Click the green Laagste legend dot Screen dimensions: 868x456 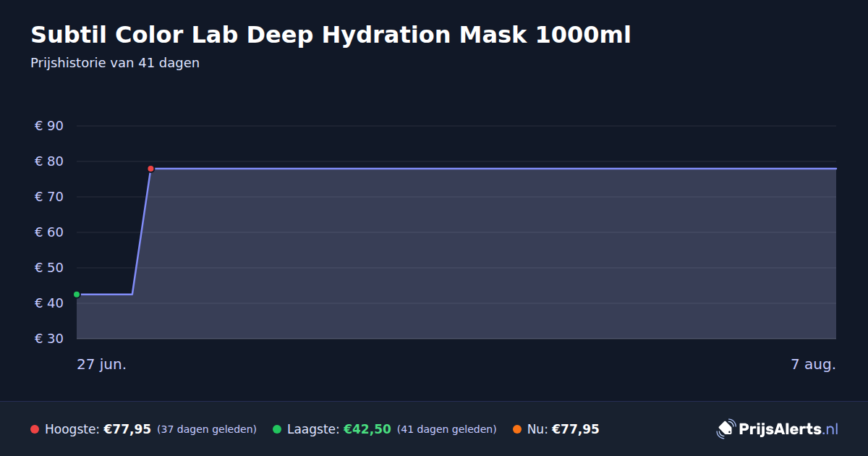coord(277,429)
